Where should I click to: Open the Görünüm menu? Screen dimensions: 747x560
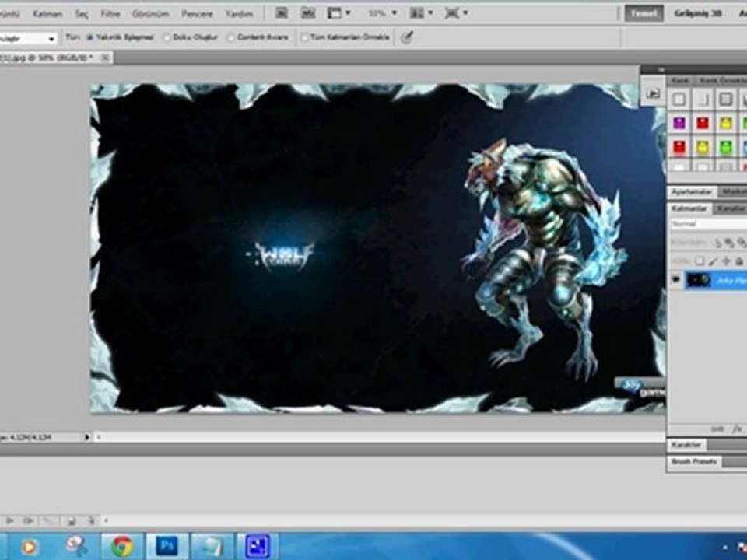(150, 14)
